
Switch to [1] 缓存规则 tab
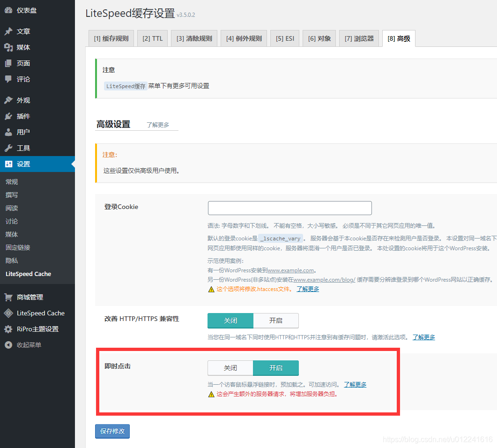(x=111, y=38)
